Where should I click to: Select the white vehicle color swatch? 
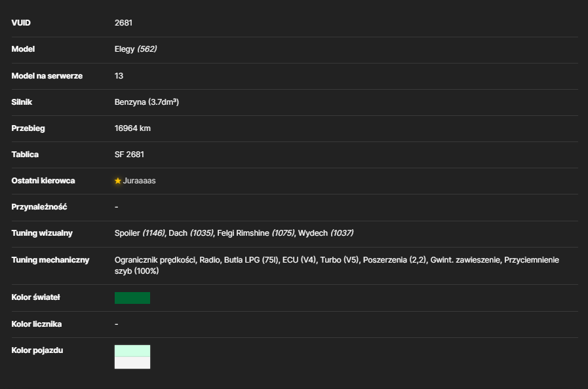pyautogui.click(x=132, y=363)
